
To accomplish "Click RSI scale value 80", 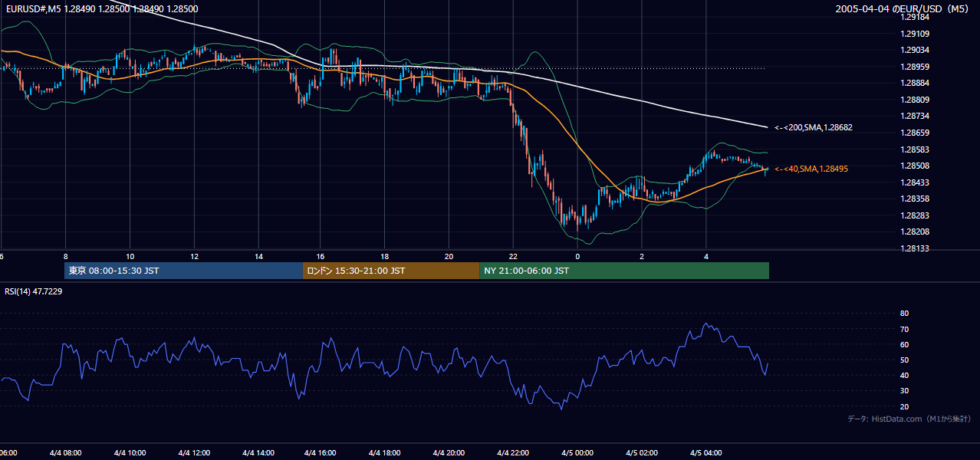I will (905, 314).
